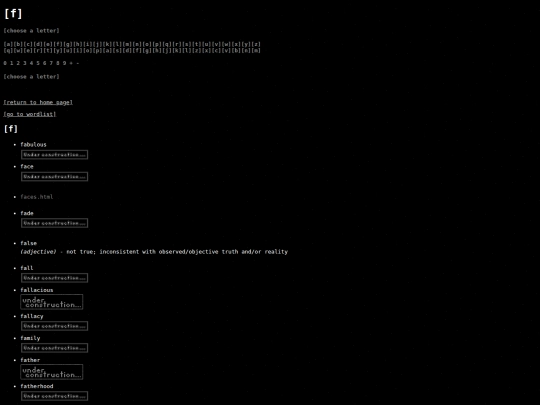The height and width of the screenshot is (405, 540).
Task: Select [t] in the QWERTY-order row
Action: (x=48, y=50)
